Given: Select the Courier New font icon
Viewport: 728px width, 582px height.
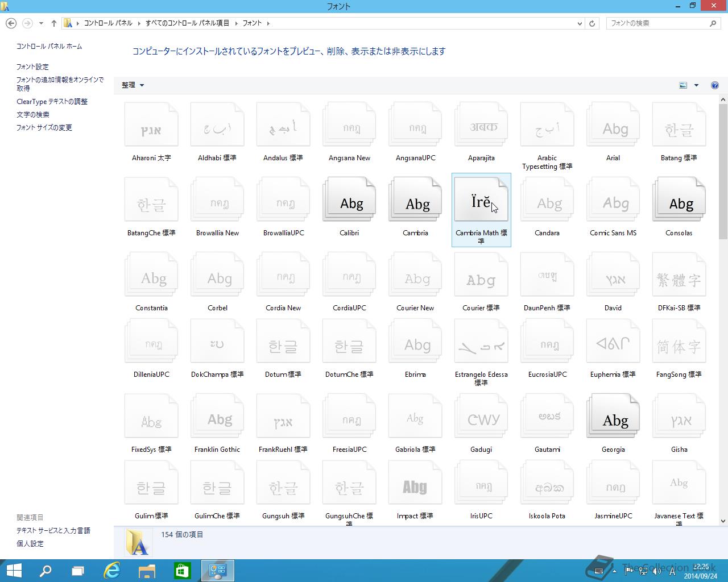Looking at the screenshot, I should tap(415, 275).
